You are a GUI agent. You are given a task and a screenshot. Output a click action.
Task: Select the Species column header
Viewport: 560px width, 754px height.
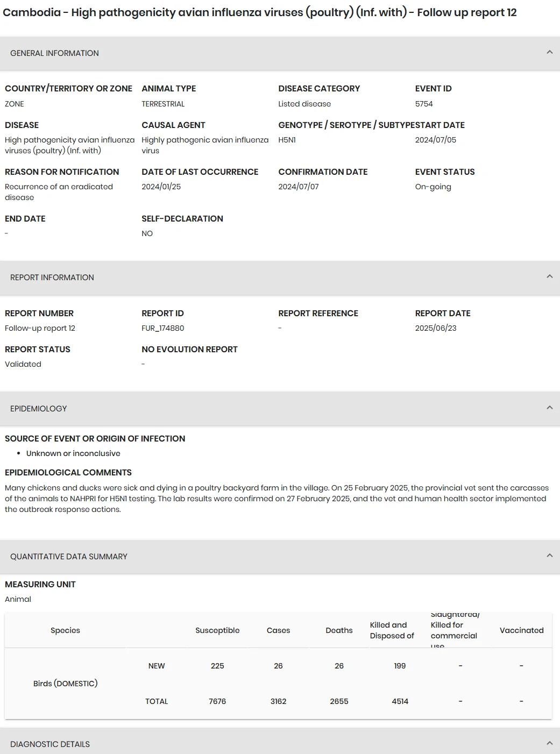click(x=65, y=630)
